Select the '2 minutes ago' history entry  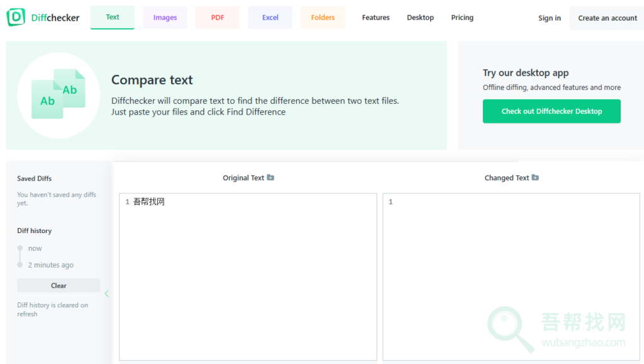(x=50, y=265)
